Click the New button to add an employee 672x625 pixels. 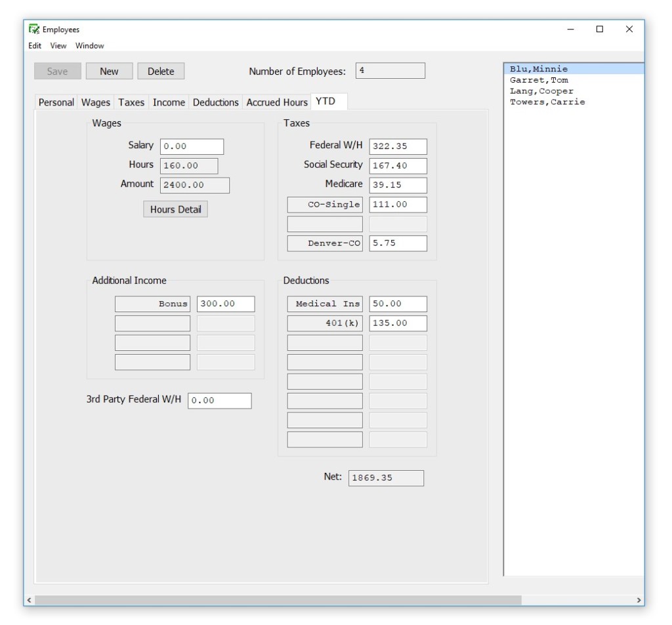(109, 71)
